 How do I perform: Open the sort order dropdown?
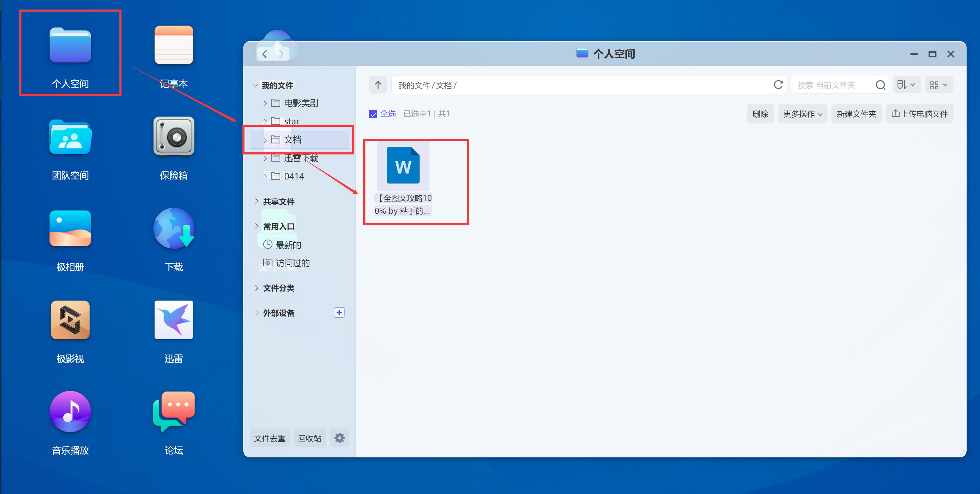point(907,85)
